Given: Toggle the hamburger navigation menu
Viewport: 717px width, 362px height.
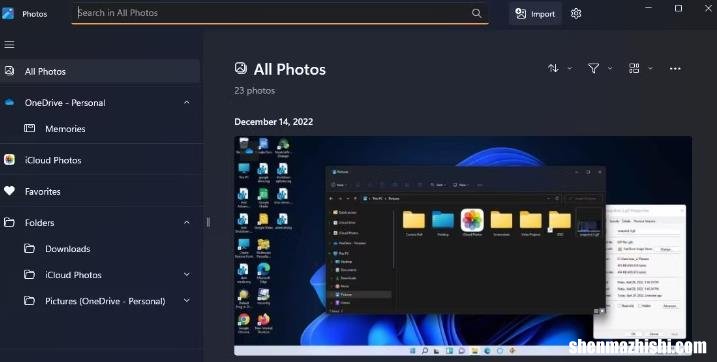Looking at the screenshot, I should click(9, 44).
